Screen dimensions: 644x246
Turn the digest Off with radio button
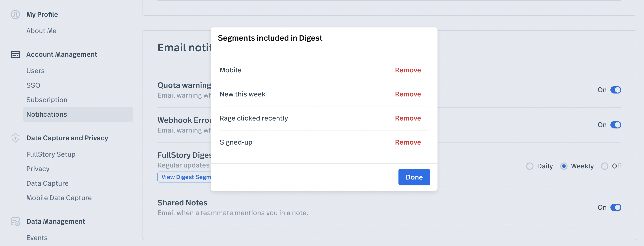(605, 166)
